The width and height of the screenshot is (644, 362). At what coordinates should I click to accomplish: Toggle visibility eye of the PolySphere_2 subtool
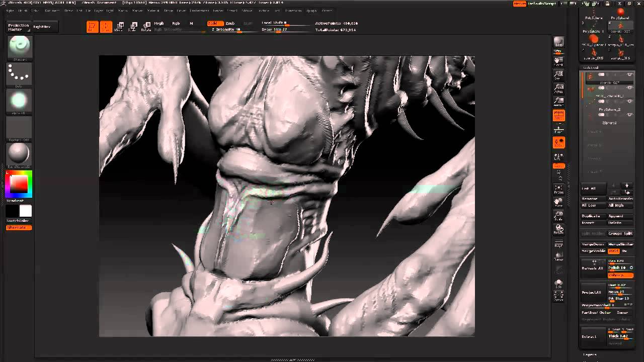point(629,102)
